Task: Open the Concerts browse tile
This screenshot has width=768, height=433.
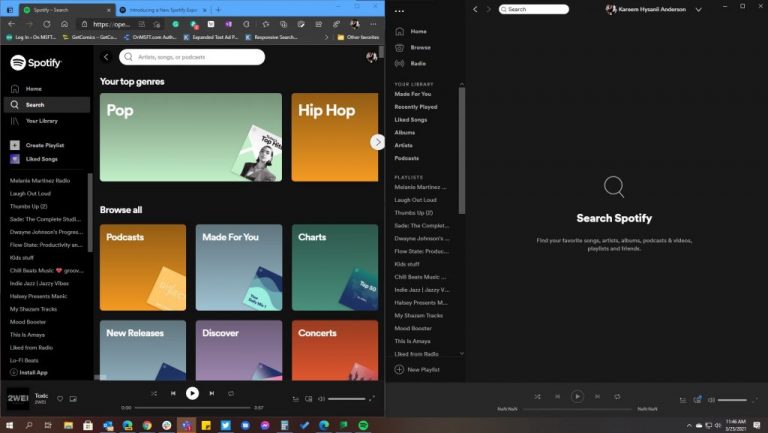Action: coord(335,350)
